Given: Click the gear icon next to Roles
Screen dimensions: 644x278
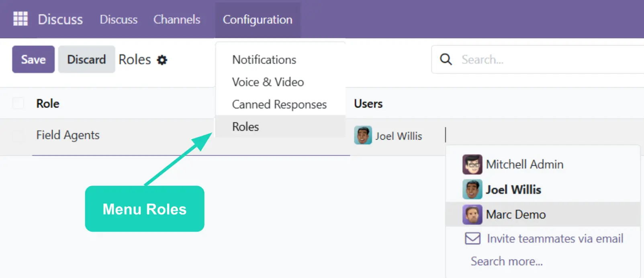Looking at the screenshot, I should (x=162, y=60).
